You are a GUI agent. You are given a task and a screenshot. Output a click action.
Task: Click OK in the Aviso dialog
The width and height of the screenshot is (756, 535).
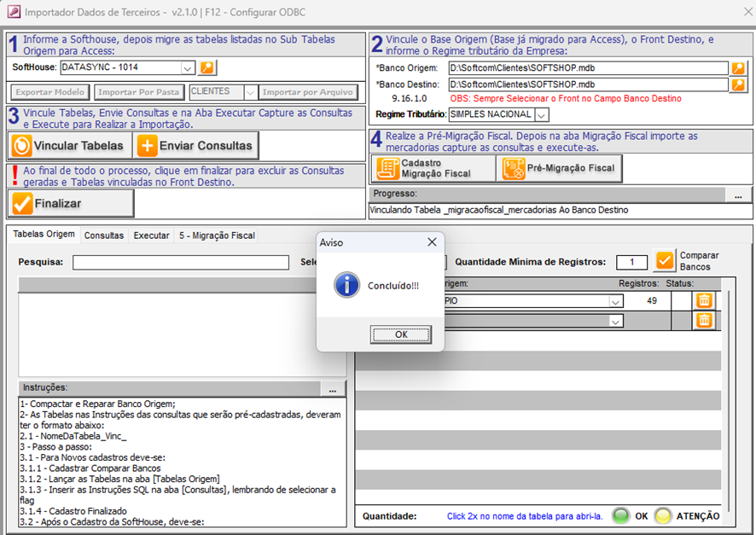point(400,334)
